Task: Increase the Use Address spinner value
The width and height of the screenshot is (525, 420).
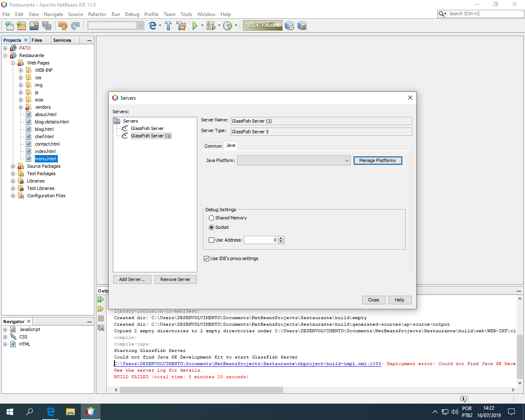Action: (281, 238)
